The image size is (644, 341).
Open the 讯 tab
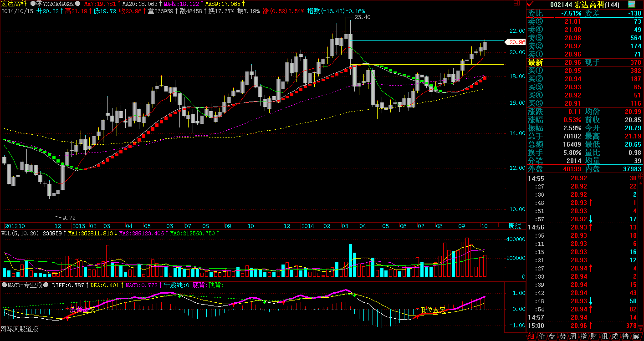[x=605, y=336]
